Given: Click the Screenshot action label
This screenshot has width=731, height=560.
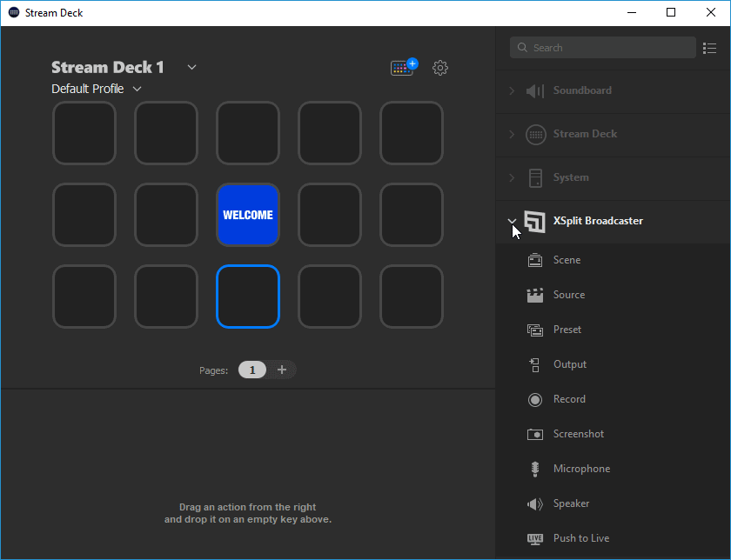Looking at the screenshot, I should coord(579,434).
